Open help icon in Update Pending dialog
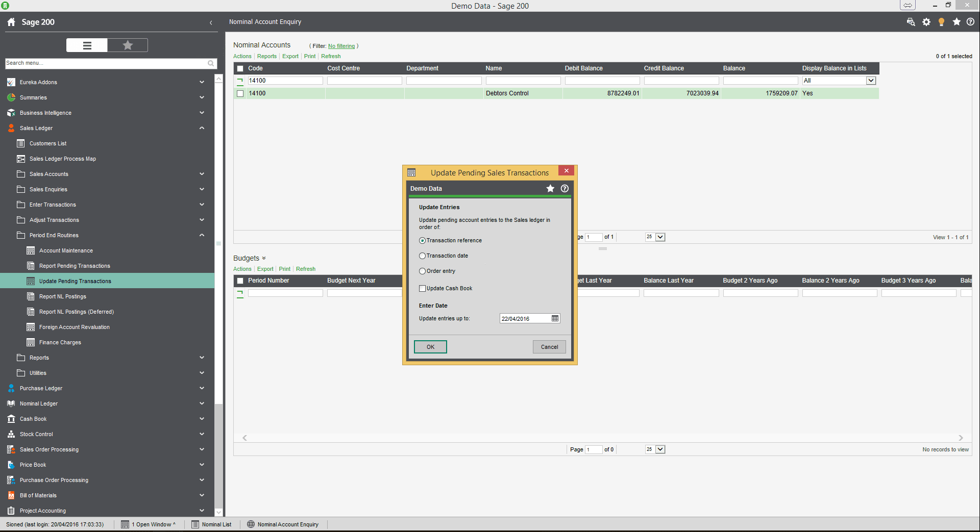This screenshot has width=980, height=532. [565, 188]
